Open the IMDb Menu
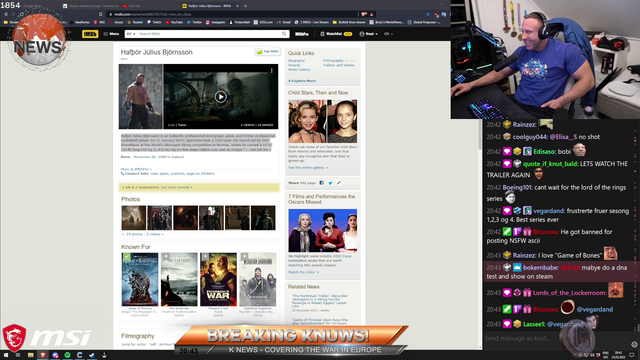640x360 pixels. pos(111,34)
